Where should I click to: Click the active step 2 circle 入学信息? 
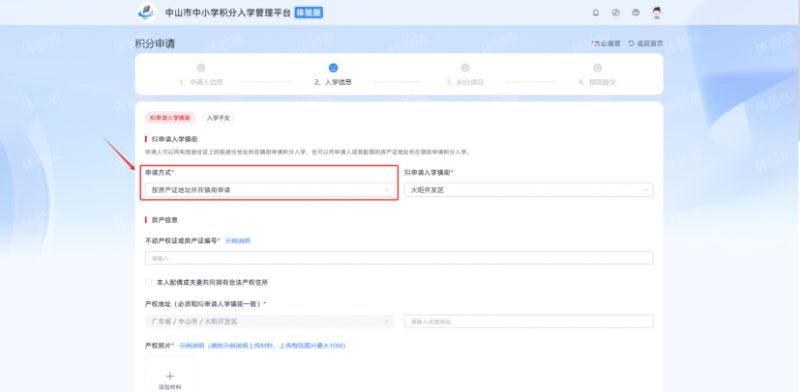point(333,68)
